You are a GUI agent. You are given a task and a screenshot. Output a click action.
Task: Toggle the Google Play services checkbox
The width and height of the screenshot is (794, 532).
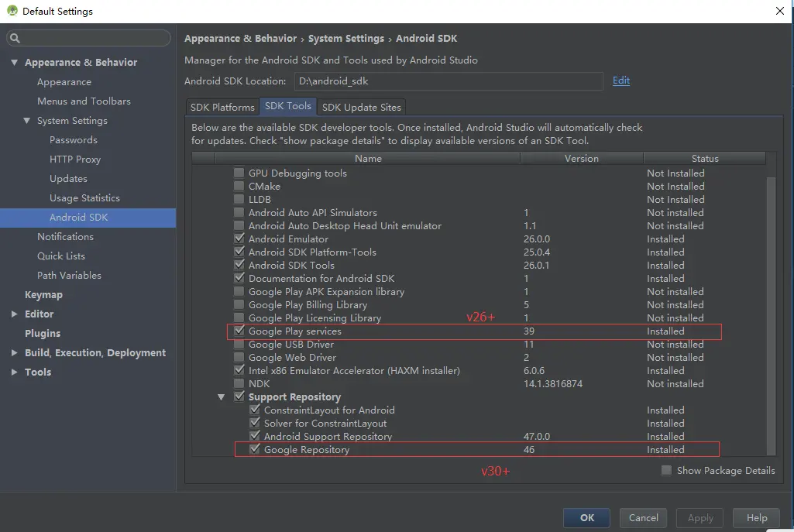pyautogui.click(x=239, y=331)
